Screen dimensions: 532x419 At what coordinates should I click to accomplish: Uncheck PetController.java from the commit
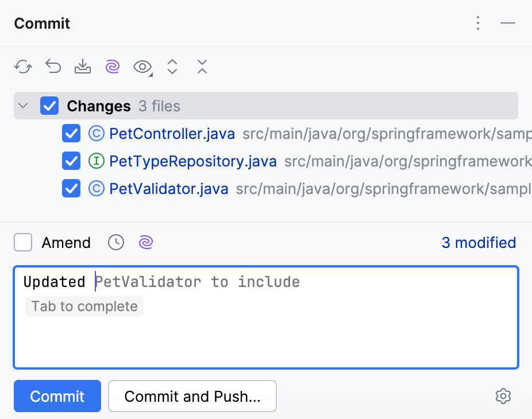pos(71,133)
